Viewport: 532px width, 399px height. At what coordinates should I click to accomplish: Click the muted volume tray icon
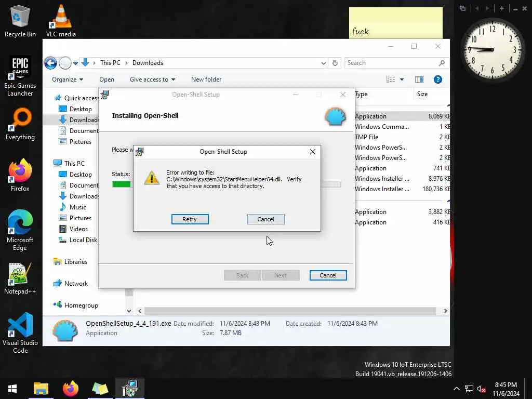[481, 389]
